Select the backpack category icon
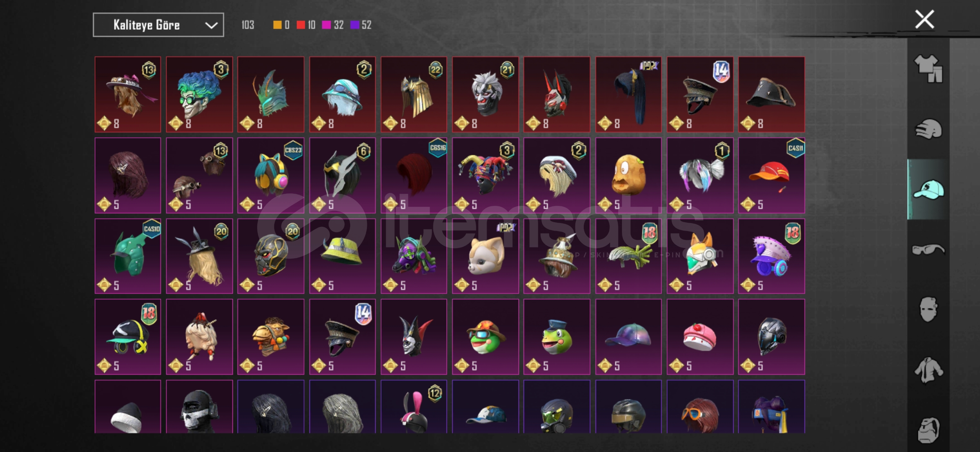Viewport: 980px width, 452px height. pos(928,429)
